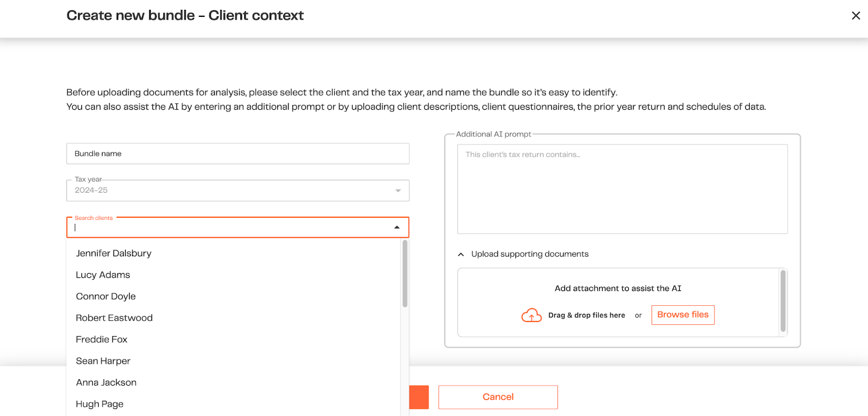Click the Browse files button
The image size is (868, 416).
pyautogui.click(x=682, y=315)
